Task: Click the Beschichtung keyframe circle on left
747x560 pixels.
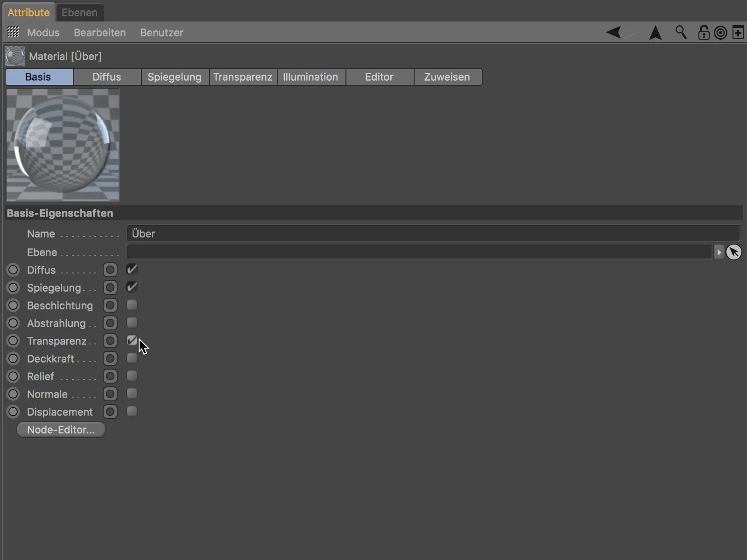Action: [13, 305]
